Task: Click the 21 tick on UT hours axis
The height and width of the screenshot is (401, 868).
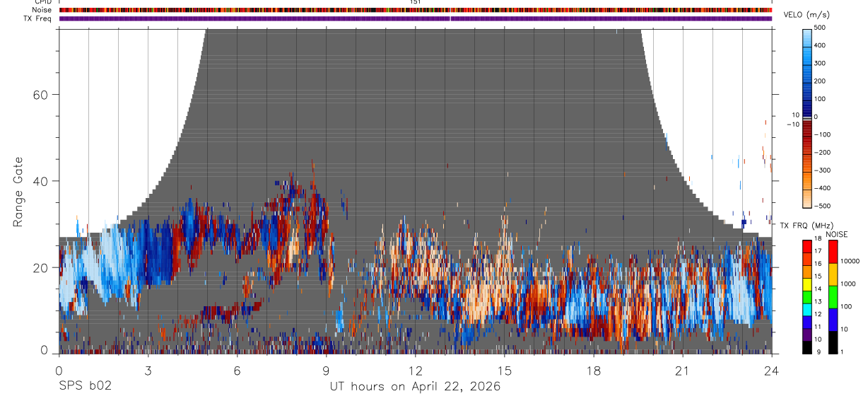Action: (682, 370)
